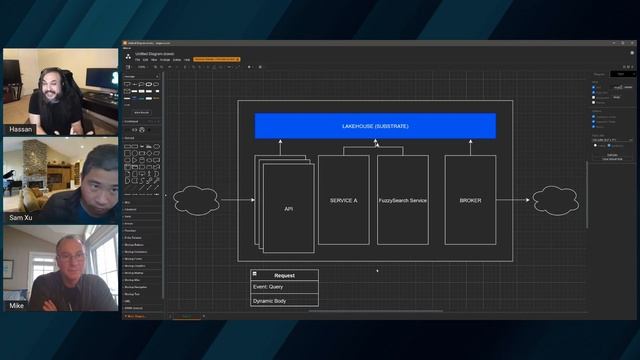Select the Text shape in General

(x=142, y=146)
